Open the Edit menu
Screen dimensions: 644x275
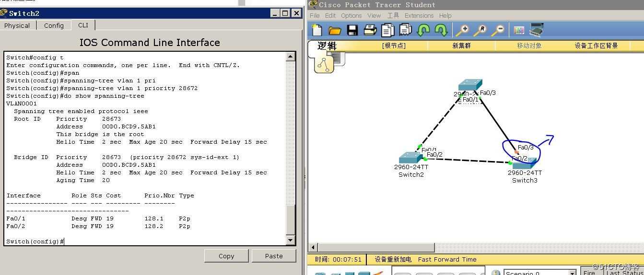pos(330,15)
